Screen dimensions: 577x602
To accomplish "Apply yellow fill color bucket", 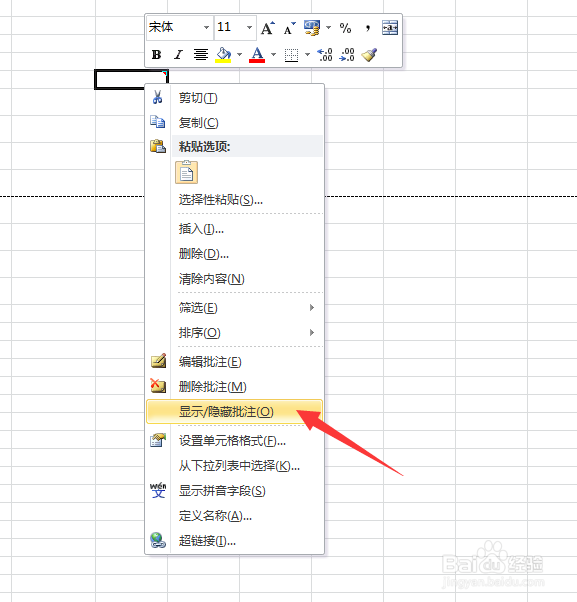I will pos(223,55).
